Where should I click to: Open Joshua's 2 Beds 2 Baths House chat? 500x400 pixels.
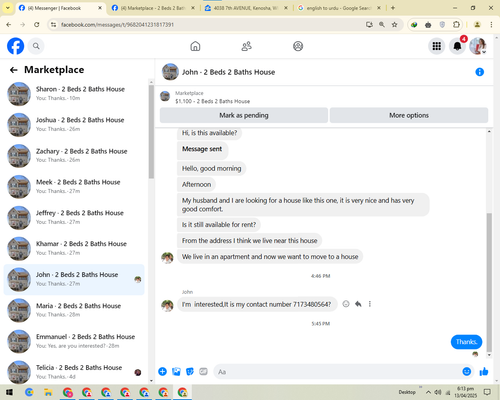pyautogui.click(x=74, y=125)
